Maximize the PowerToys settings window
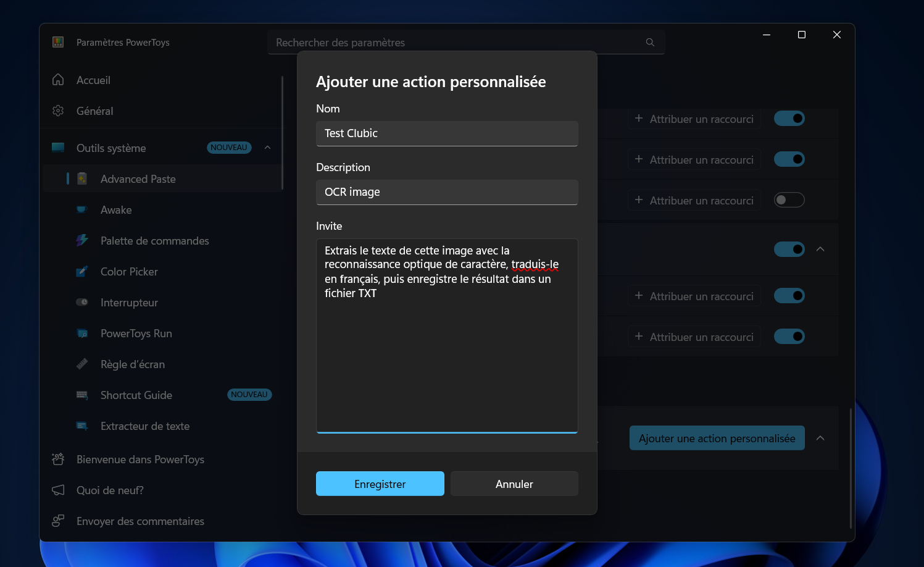The width and height of the screenshot is (924, 567). coord(802,35)
